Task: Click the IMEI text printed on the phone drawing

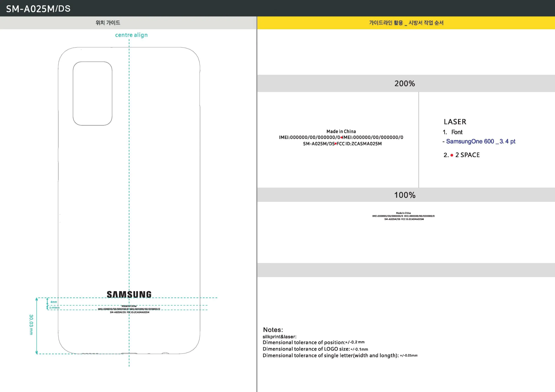Action: click(x=129, y=309)
